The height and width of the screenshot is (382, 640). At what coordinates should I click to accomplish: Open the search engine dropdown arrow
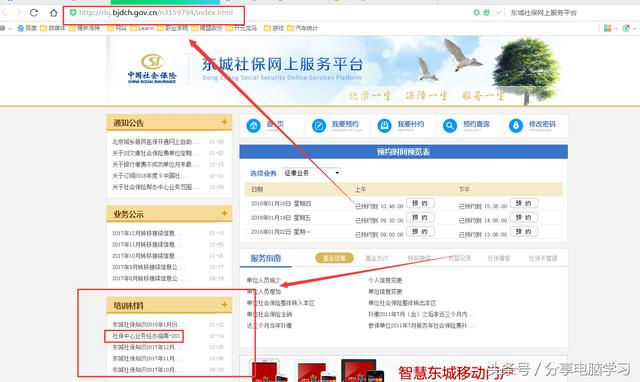point(498,13)
